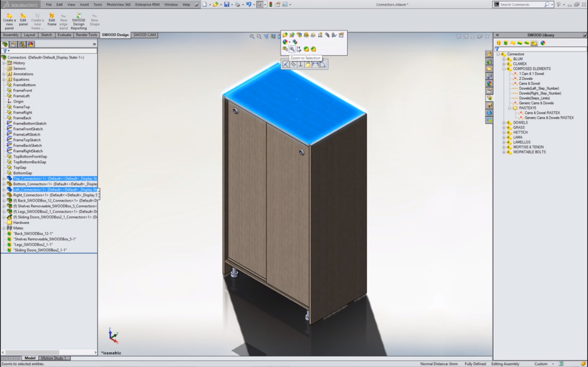Expand the Mates node in feature tree

4,228
